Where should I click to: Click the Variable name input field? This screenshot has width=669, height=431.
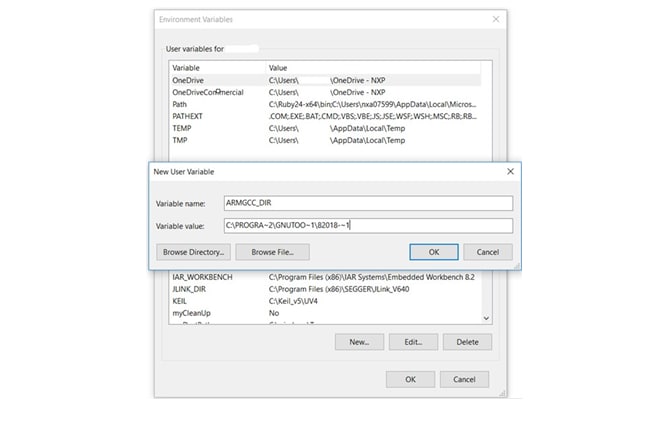point(367,203)
